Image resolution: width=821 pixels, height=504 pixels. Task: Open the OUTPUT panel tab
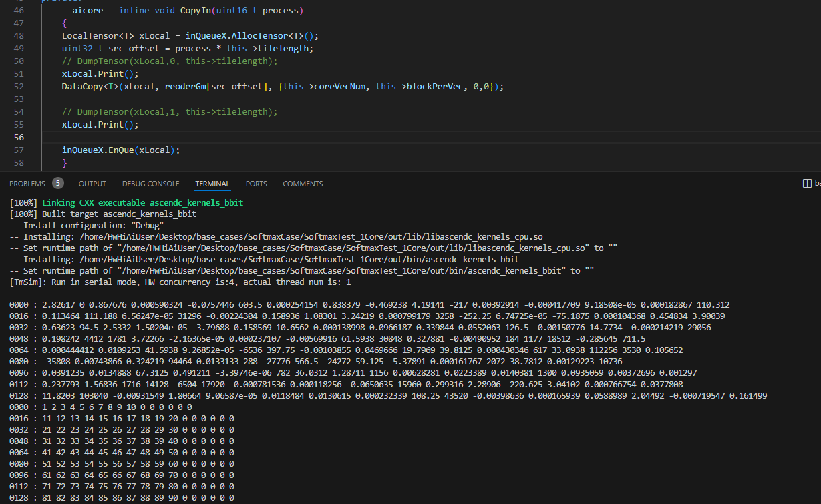tap(92, 184)
